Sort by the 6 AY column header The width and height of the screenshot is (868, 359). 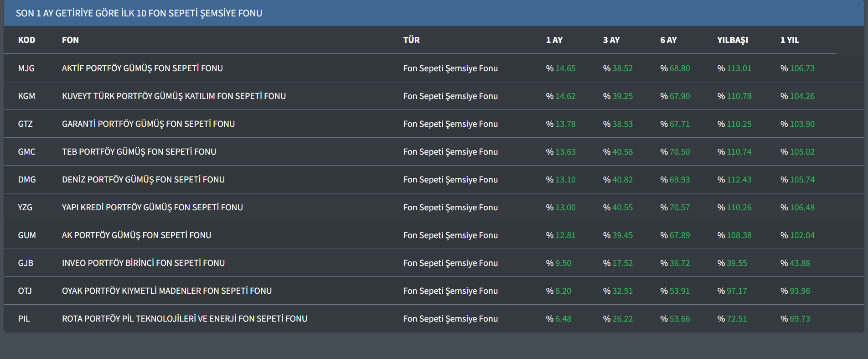tap(668, 40)
